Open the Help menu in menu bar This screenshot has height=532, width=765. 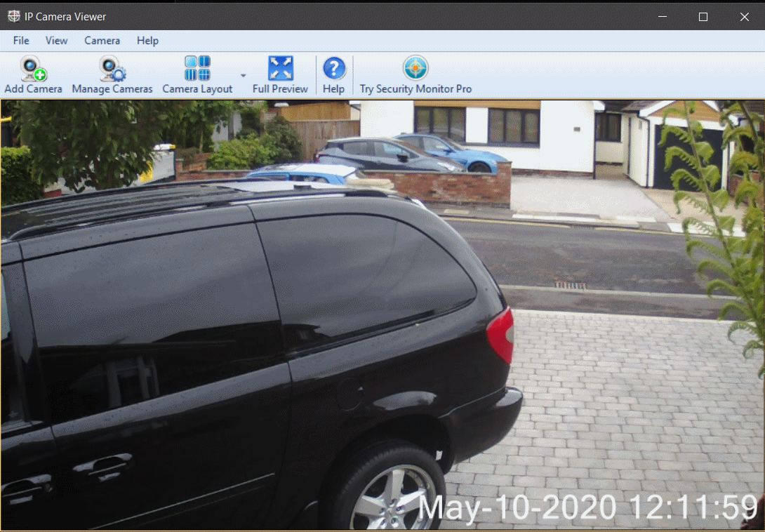click(x=147, y=41)
